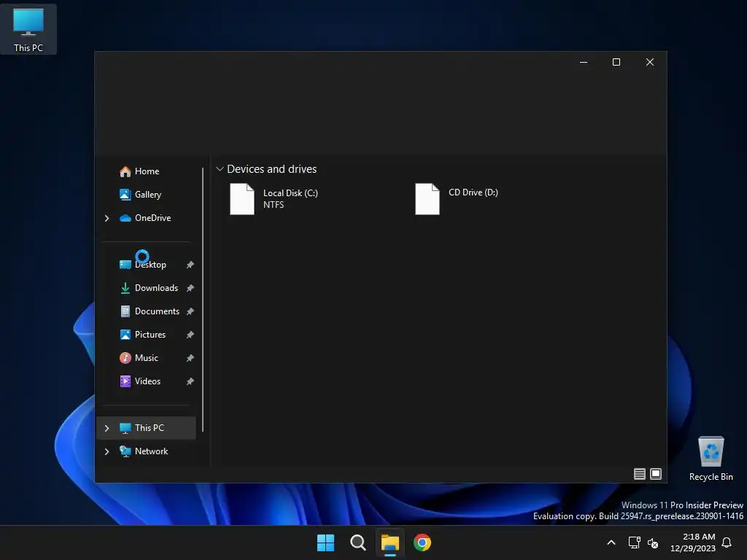Open taskbar Search
Viewport: 747px width, 560px height.
point(357,542)
